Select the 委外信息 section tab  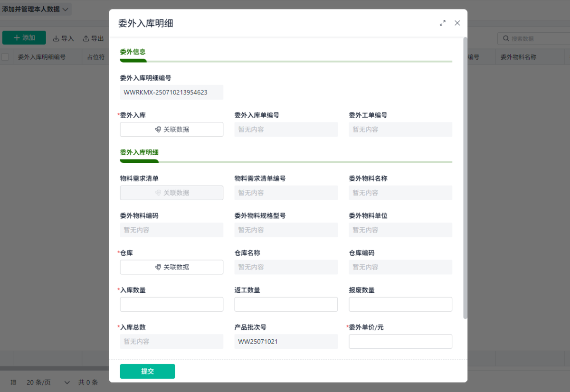pos(133,52)
